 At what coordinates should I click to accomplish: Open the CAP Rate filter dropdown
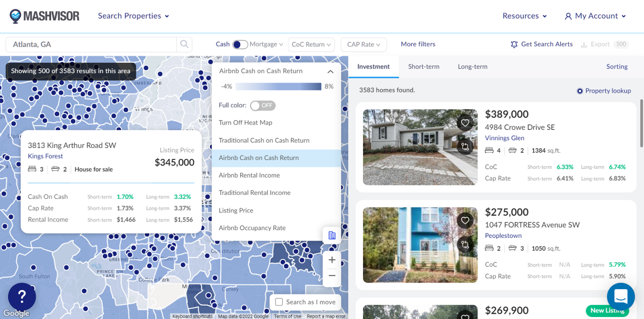tap(363, 44)
